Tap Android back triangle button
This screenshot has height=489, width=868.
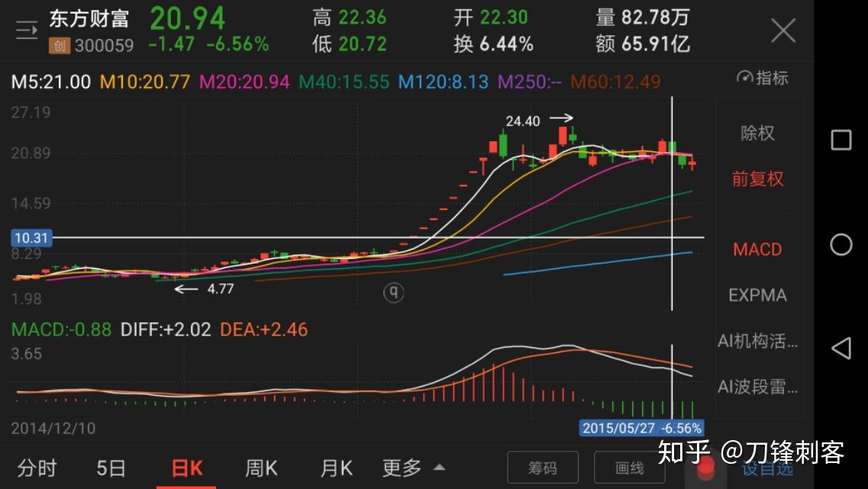click(x=841, y=348)
